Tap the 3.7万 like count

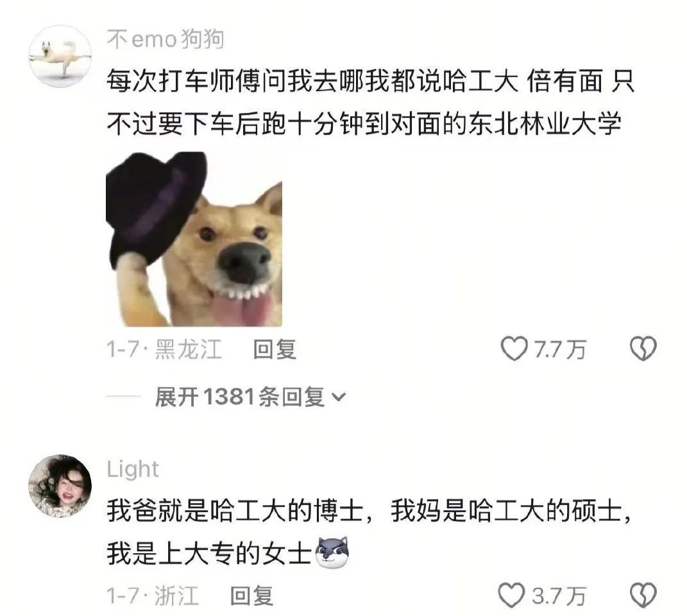click(x=559, y=595)
